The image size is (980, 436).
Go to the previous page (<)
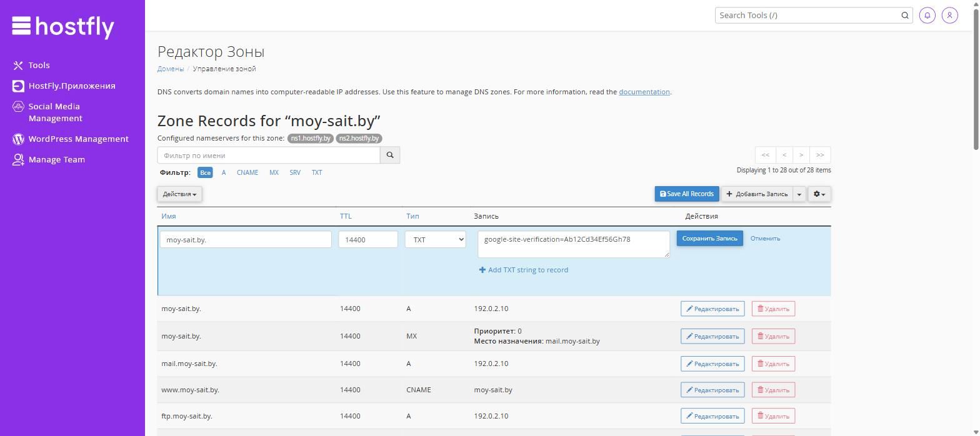[784, 155]
